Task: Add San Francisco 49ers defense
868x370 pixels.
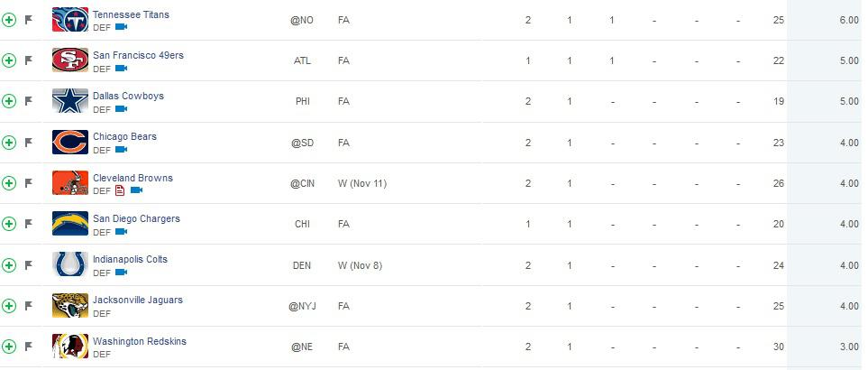Action: coord(9,60)
